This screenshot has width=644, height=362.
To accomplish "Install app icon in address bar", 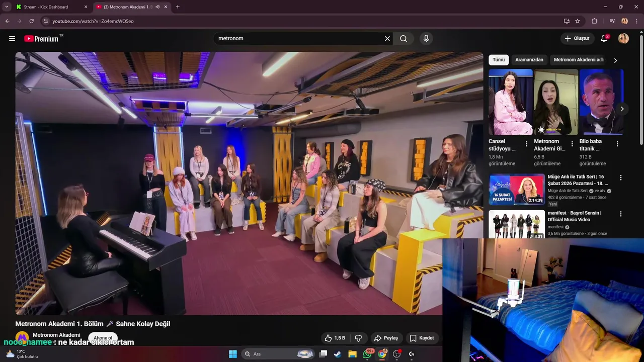I will (x=567, y=21).
